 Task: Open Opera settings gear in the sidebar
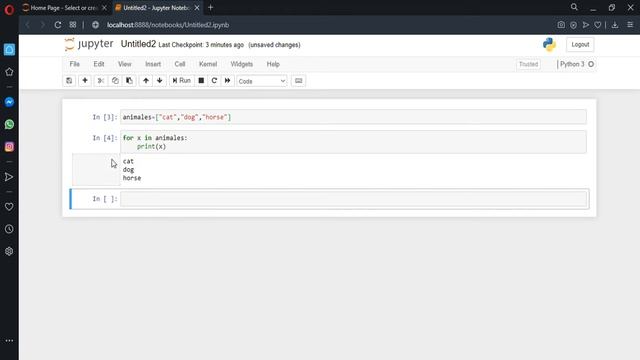pyautogui.click(x=9, y=251)
